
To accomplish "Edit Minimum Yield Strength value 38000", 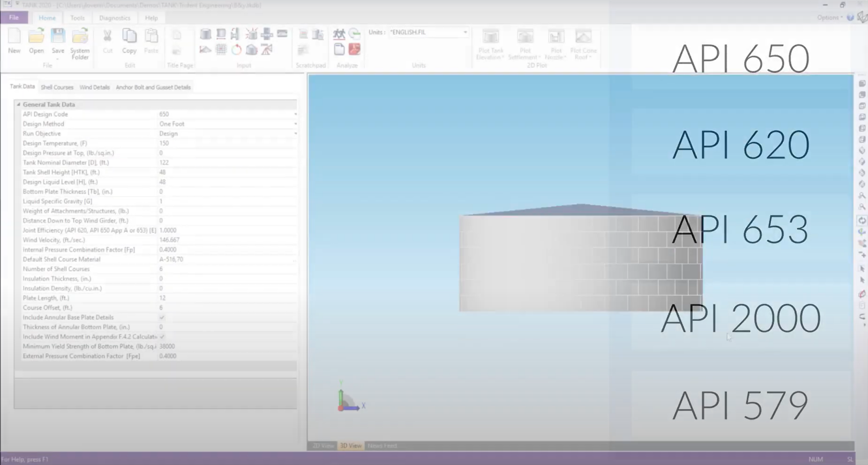I will pos(226,346).
